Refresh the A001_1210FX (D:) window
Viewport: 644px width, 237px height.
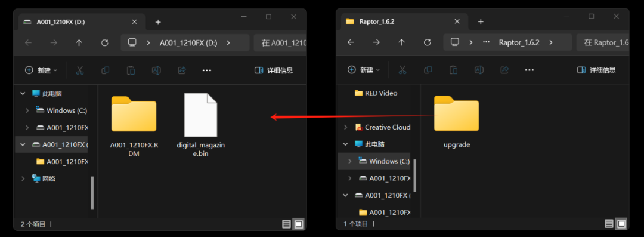[x=105, y=42]
